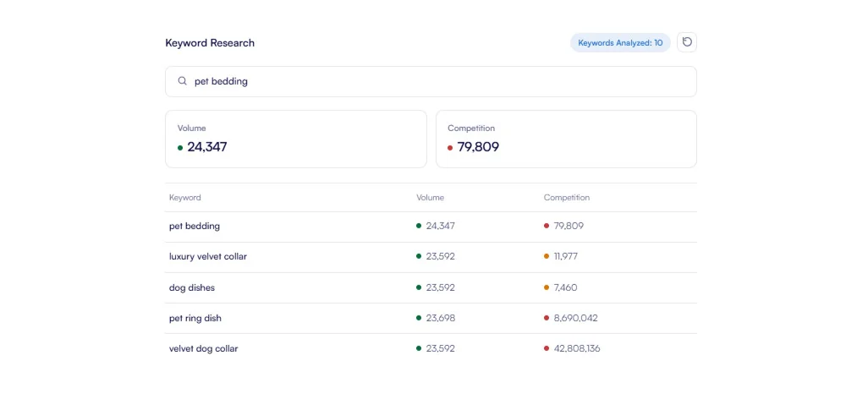Open the Competition summary card
Image resolution: width=868 pixels, height=394 pixels.
566,139
